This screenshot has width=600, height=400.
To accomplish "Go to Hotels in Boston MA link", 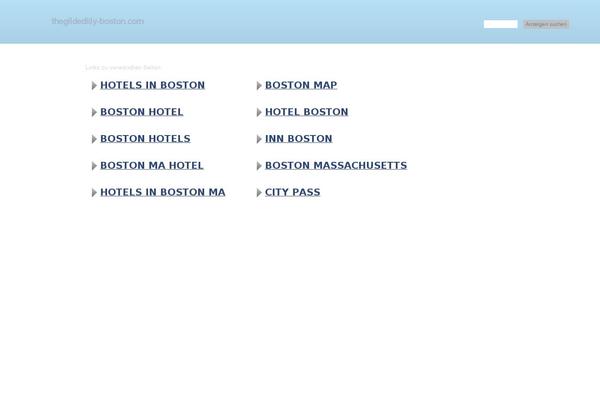I will click(162, 192).
